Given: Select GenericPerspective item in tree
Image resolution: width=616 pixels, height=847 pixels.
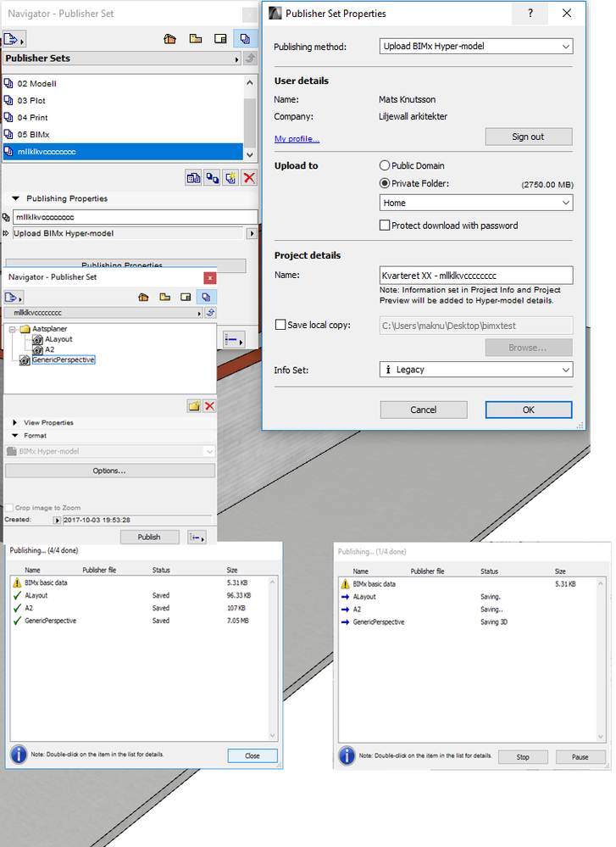Looking at the screenshot, I should [x=64, y=359].
